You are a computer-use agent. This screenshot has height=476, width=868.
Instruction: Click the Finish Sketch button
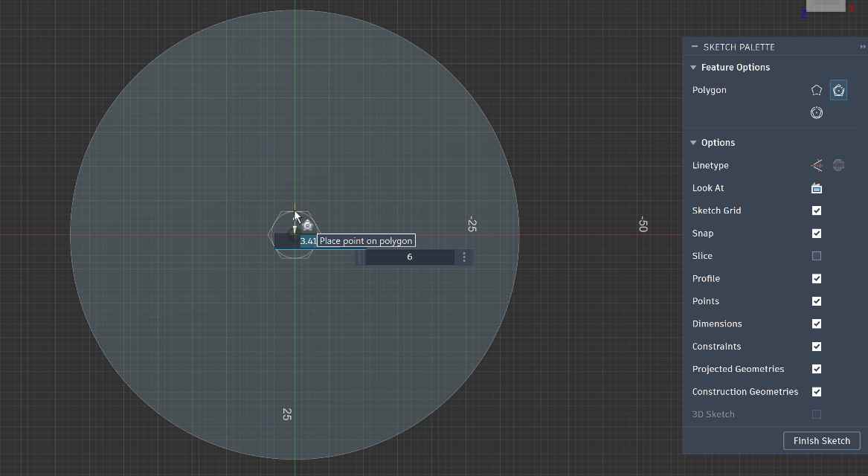point(821,441)
